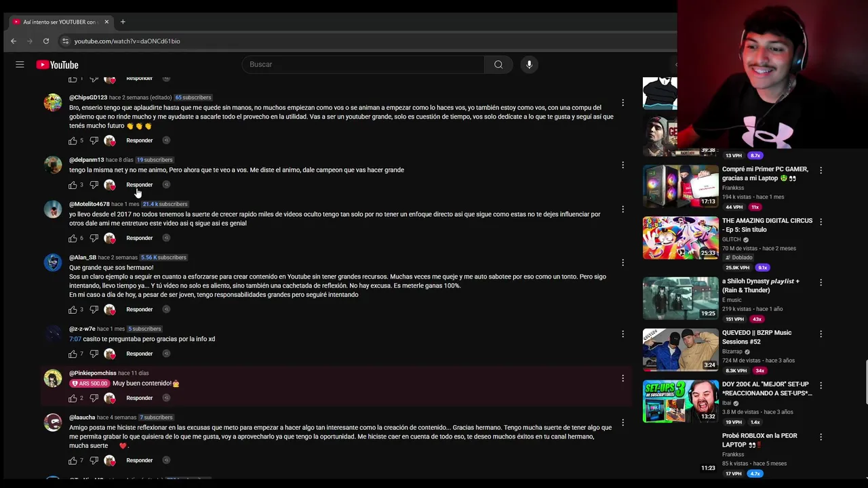868x488 pixels.
Task: Click the ARS 500.00 Super Thanks badge
Action: click(x=90, y=384)
